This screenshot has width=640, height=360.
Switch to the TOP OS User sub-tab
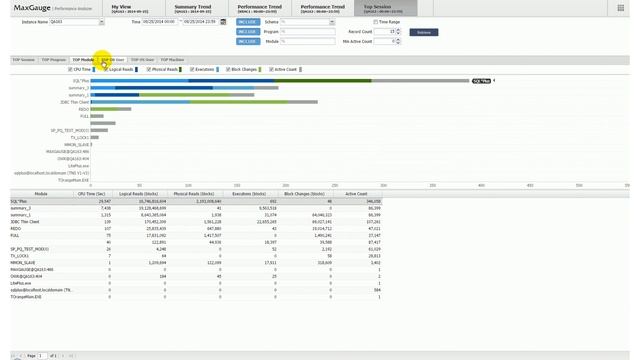(142, 60)
